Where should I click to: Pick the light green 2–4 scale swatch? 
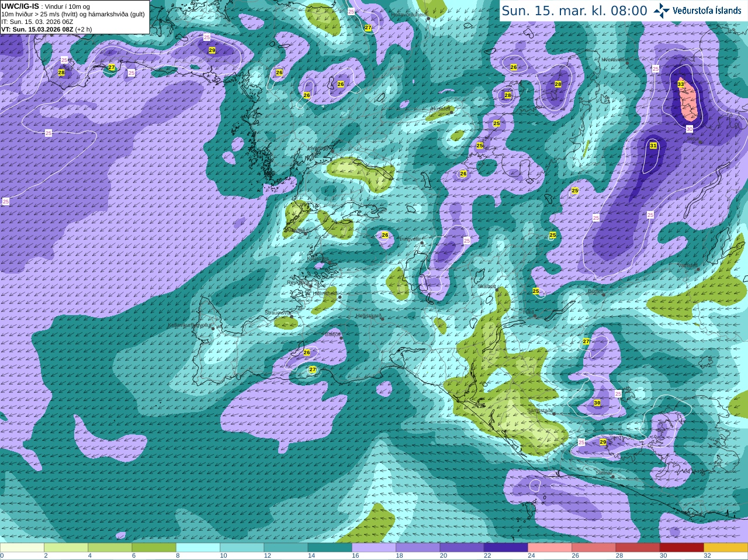click(66, 547)
